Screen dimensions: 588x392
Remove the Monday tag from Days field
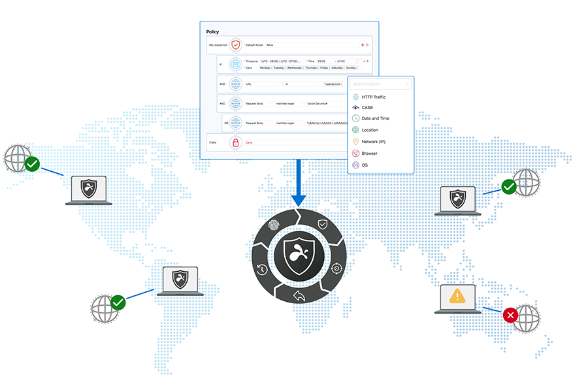point(271,68)
